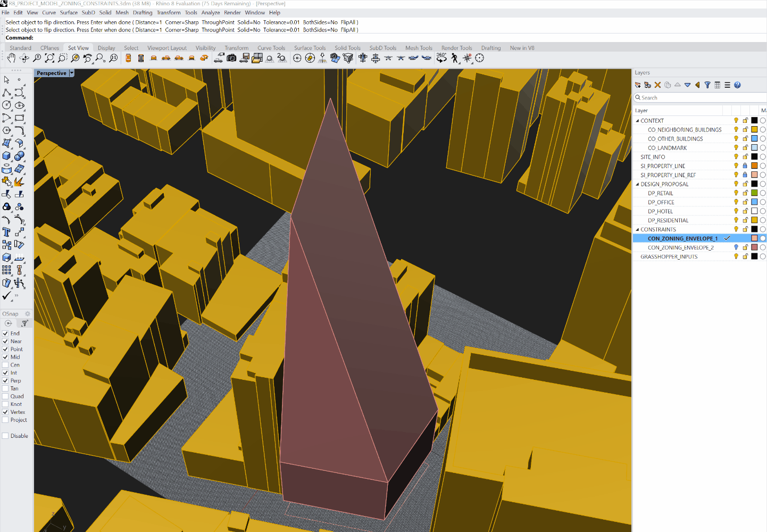Click the Layers Search input field
The image size is (767, 532).
point(700,98)
